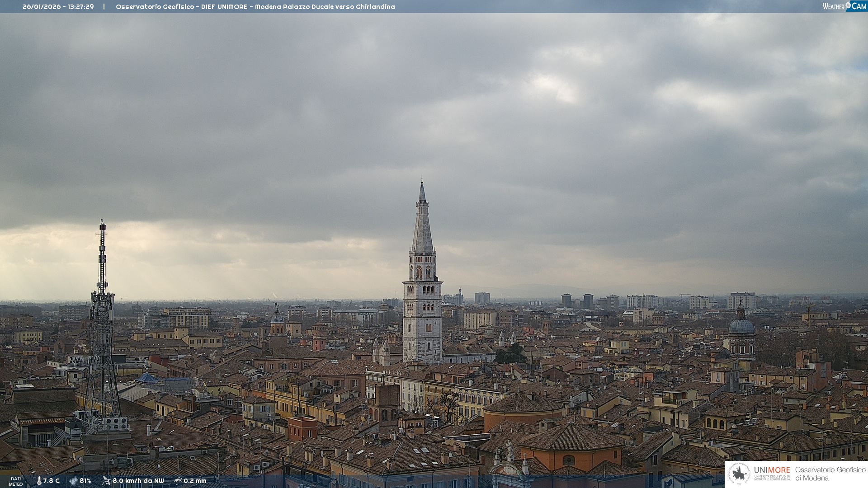Click the blue church dome on right
The height and width of the screenshot is (488, 868).
(741, 326)
